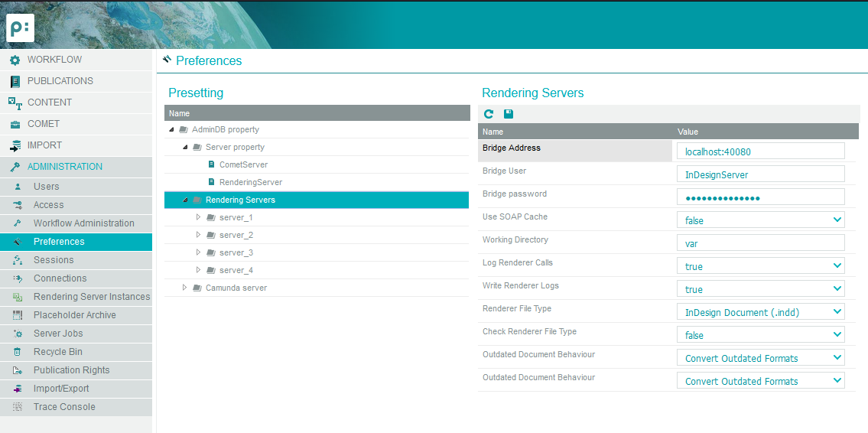Click the Working Directory input field
868x433 pixels.
[x=760, y=243]
